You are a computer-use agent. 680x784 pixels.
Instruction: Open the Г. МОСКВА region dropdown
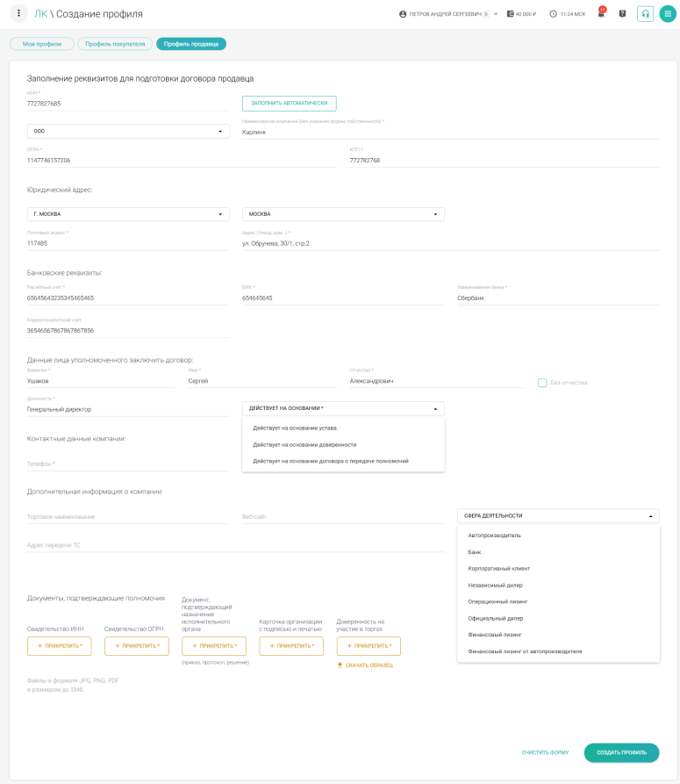click(127, 214)
